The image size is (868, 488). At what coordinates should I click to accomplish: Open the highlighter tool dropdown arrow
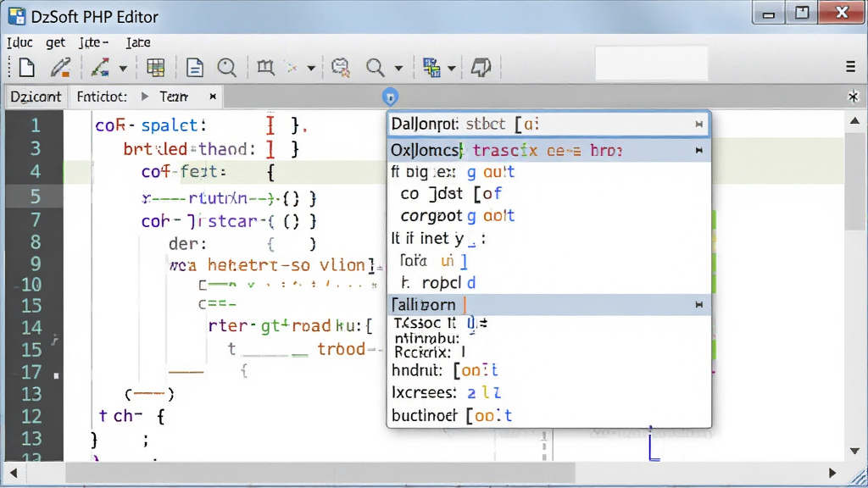click(123, 69)
